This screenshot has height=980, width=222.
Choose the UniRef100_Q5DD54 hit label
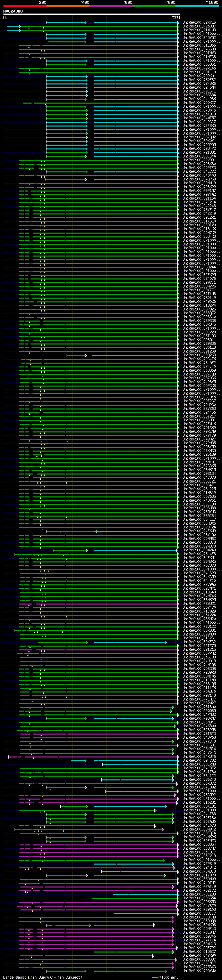point(199,845)
